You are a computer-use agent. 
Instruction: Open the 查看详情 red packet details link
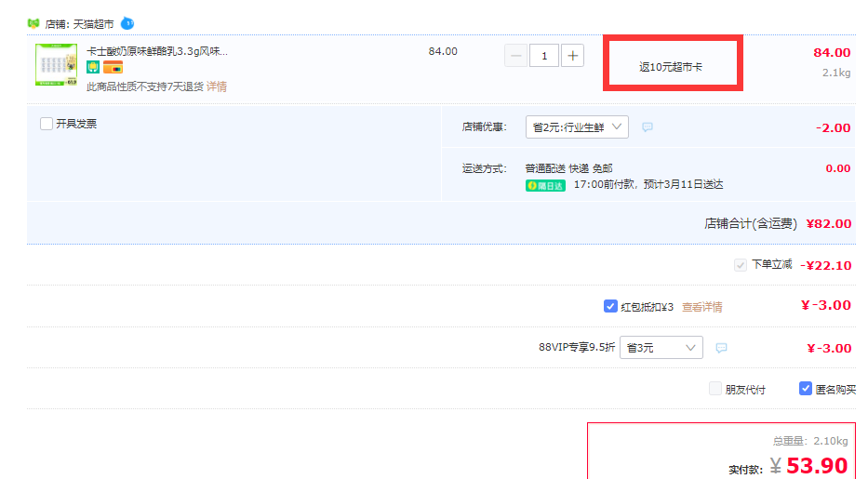tap(701, 307)
